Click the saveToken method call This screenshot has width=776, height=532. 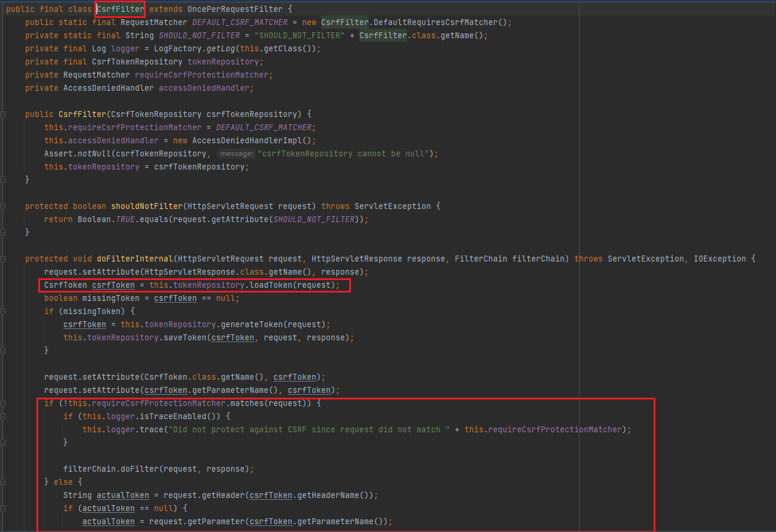pyautogui.click(x=185, y=337)
